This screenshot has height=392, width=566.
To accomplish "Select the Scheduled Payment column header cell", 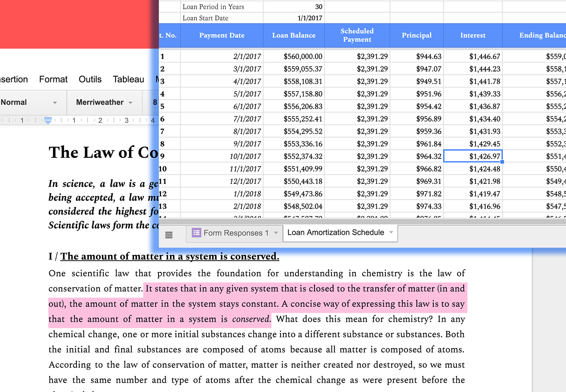I will tap(357, 36).
